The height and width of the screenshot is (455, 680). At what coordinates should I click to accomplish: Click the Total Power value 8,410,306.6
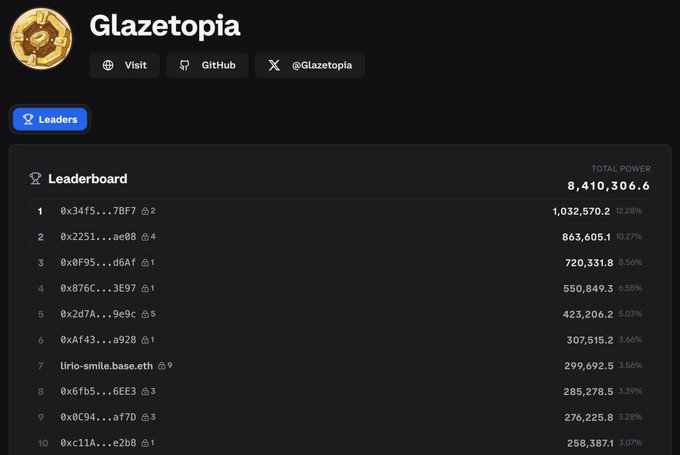(608, 186)
